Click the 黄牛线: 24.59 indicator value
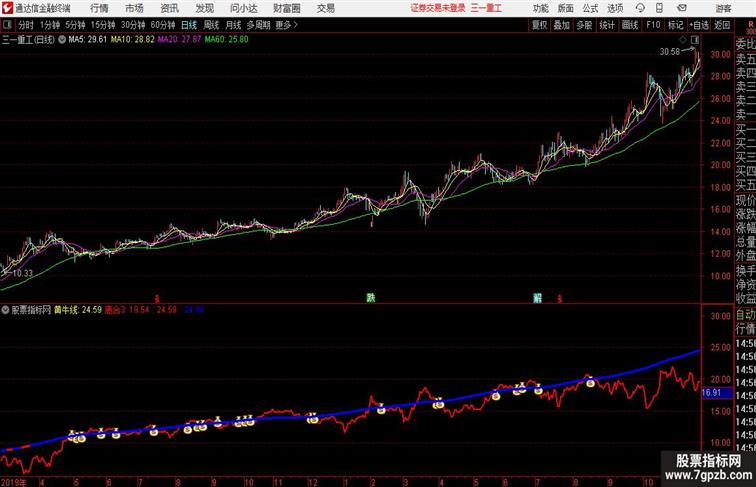Viewport: 756px width, 487px height. [78, 310]
